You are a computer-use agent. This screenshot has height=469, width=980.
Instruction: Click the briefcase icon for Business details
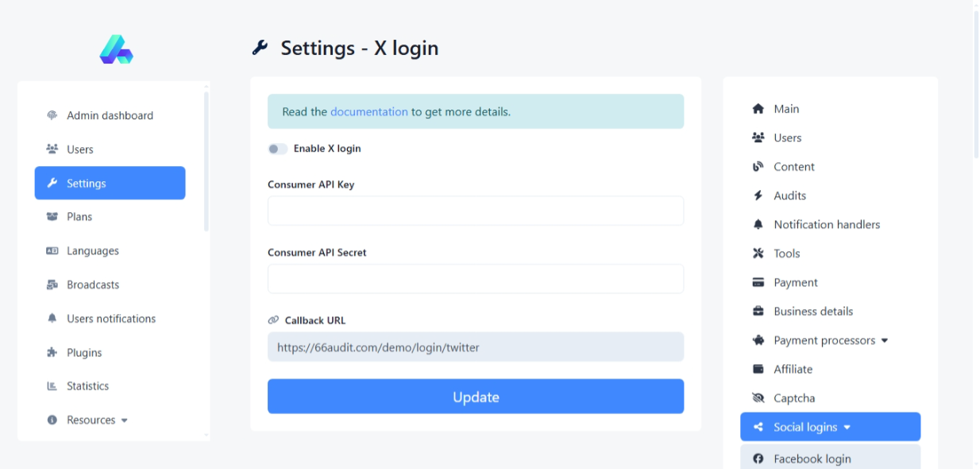(x=758, y=312)
